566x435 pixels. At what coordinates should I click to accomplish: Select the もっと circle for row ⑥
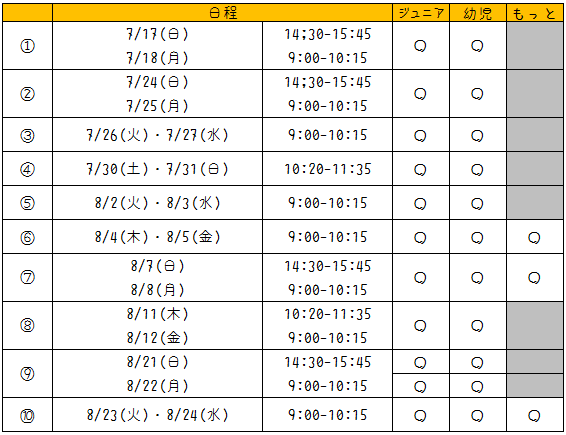[x=534, y=238]
